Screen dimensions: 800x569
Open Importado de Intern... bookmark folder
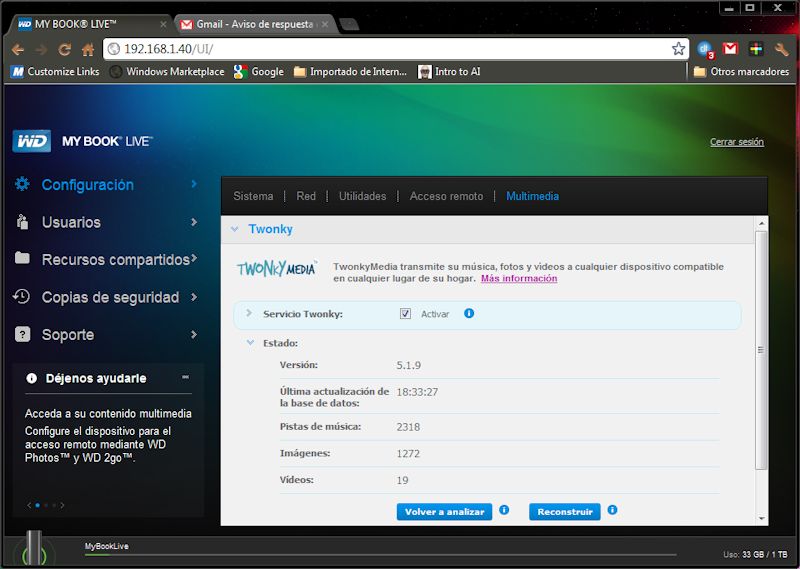click(x=351, y=71)
